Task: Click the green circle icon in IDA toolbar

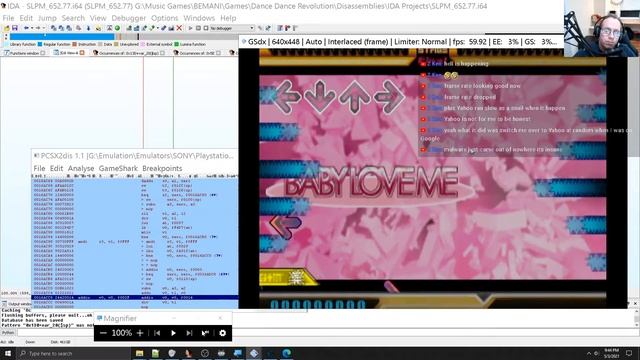Action: (117, 28)
